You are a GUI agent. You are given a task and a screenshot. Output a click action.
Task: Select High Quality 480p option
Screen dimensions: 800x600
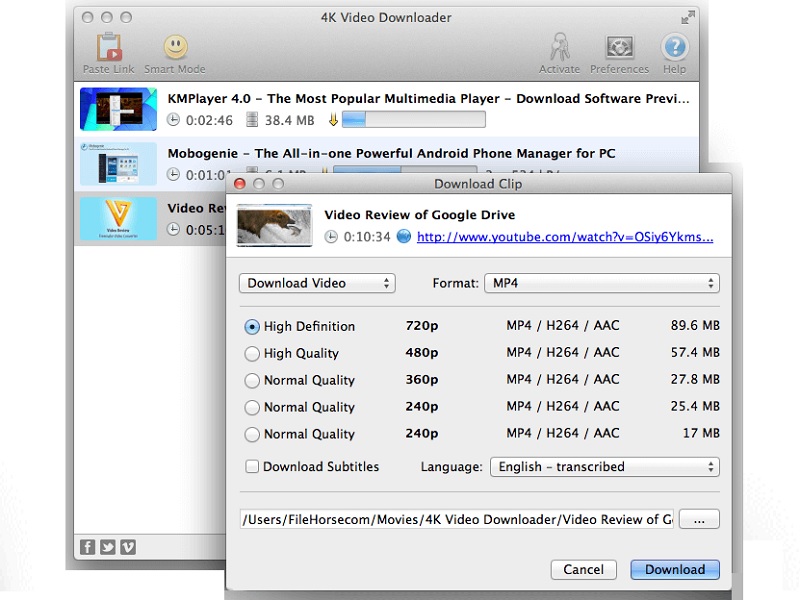pyautogui.click(x=252, y=354)
